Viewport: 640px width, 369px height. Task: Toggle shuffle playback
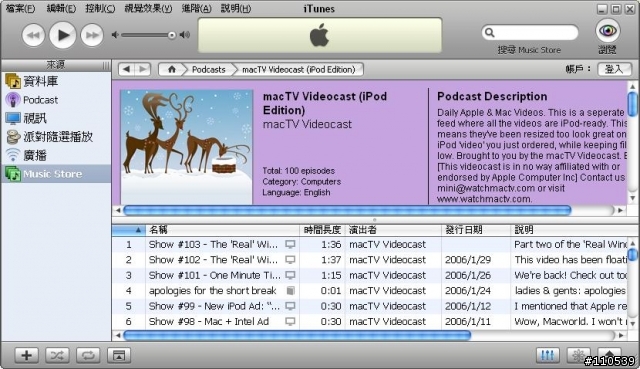coord(57,355)
